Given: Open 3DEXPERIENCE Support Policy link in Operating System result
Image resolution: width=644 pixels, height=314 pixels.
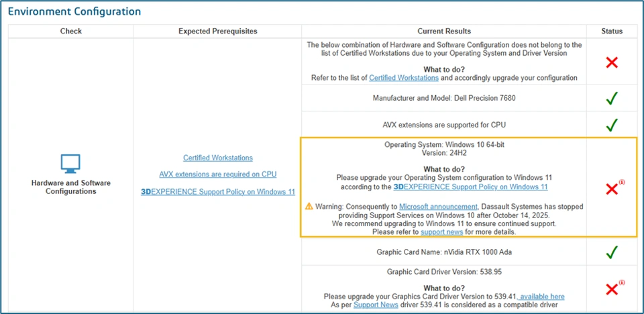Looking at the screenshot, I should 471,187.
